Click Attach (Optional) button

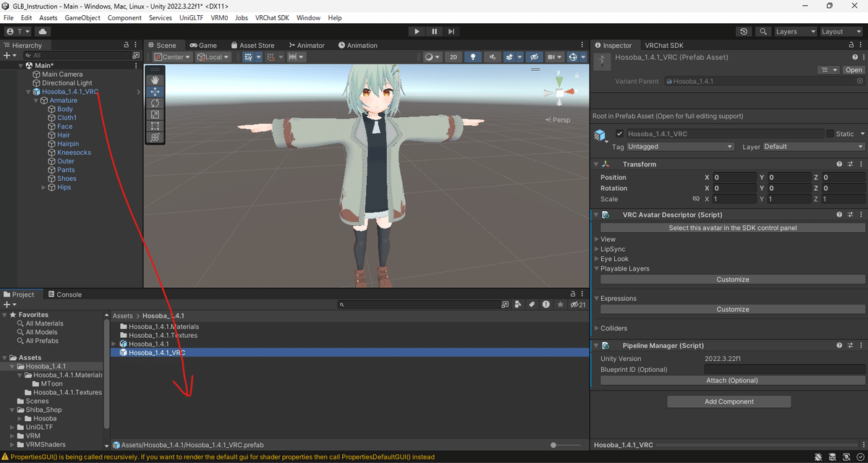733,381
